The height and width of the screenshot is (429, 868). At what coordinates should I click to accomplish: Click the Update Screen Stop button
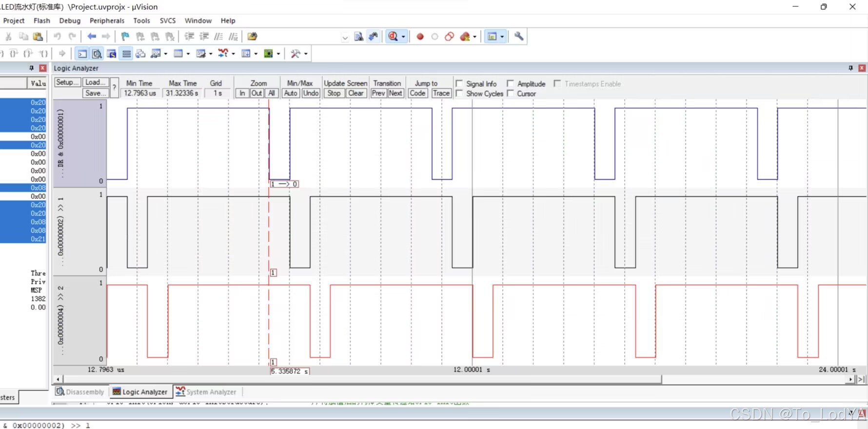pos(334,93)
